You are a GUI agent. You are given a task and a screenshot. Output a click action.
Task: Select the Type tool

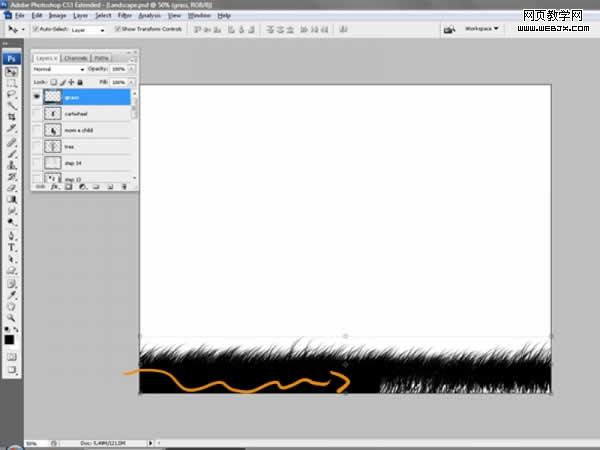11,248
